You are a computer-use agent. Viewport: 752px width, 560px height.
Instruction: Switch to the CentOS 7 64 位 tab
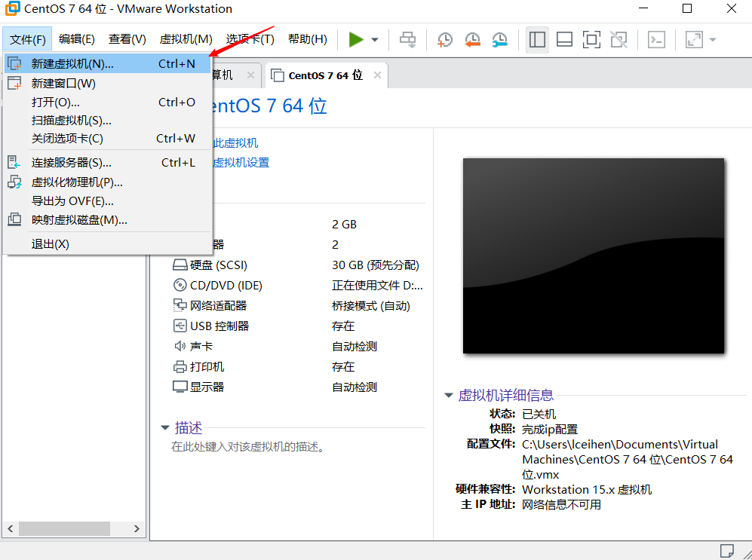[326, 75]
